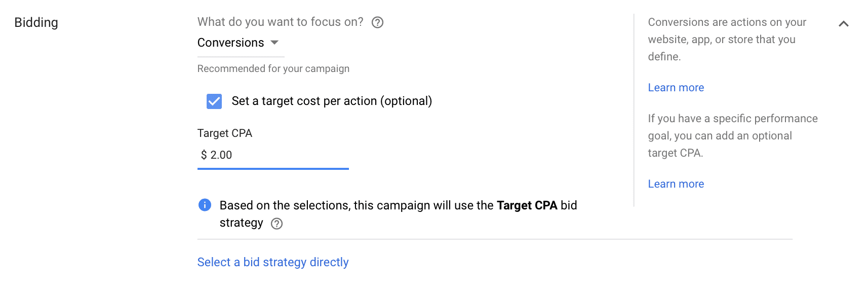Click the 'Target CPA' field label
This screenshot has height=287, width=868.
coord(225,133)
